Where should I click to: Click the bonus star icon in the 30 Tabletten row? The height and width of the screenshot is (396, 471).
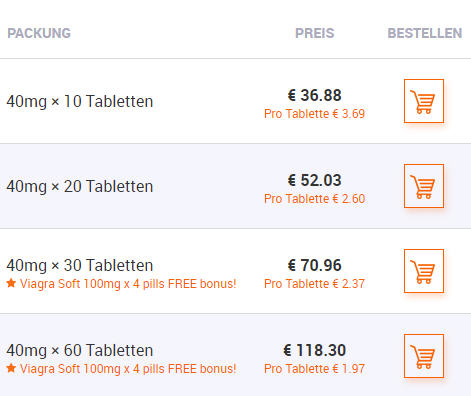pos(11,283)
